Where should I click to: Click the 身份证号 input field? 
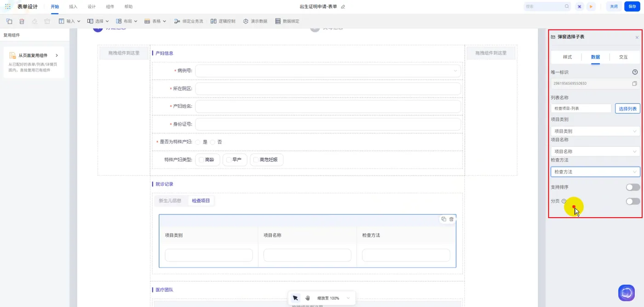point(328,124)
